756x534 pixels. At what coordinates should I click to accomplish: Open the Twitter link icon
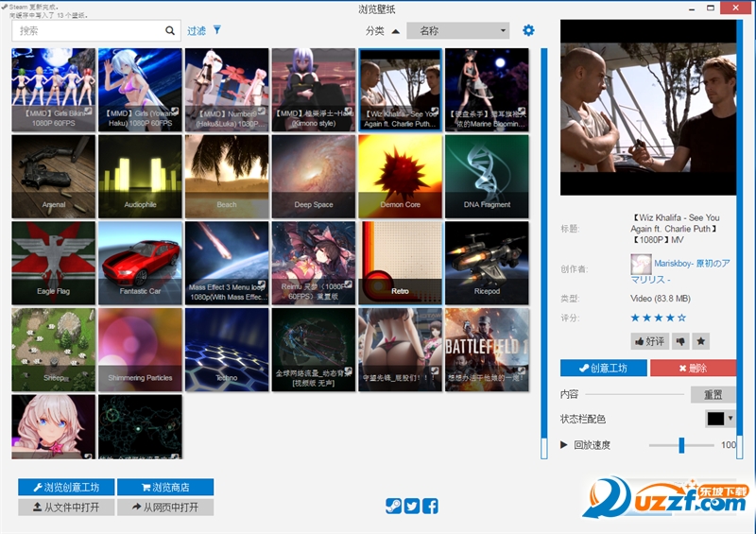pyautogui.click(x=412, y=507)
